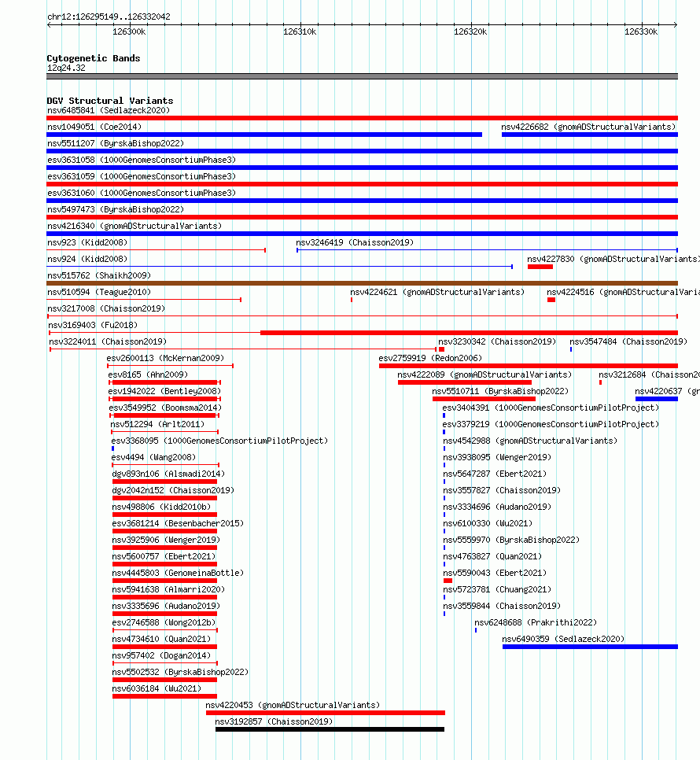Click nsv510594 (Teague2010) label
The image size is (700, 760).
coord(99,292)
